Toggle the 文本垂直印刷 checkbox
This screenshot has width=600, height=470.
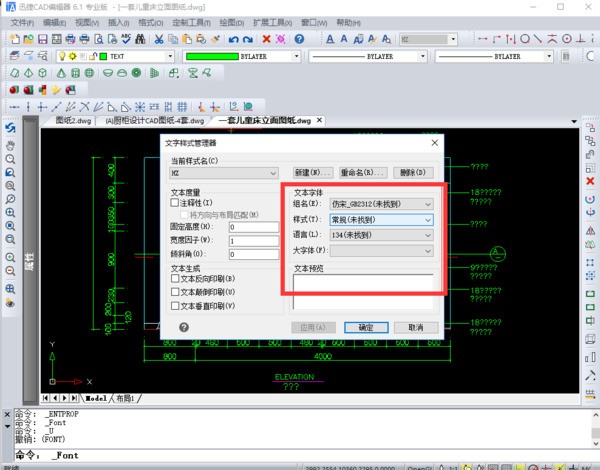tap(175, 304)
